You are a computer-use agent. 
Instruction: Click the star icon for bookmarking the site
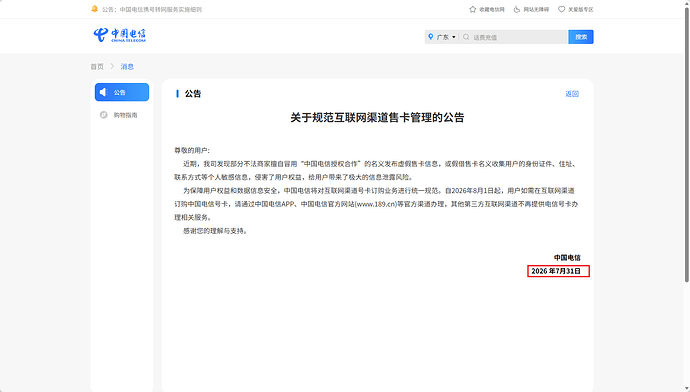(472, 9)
